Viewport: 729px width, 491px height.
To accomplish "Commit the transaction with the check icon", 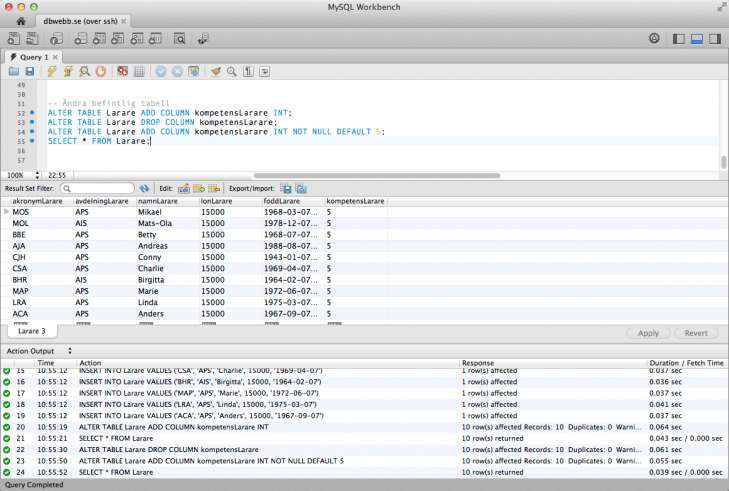I will [x=161, y=71].
